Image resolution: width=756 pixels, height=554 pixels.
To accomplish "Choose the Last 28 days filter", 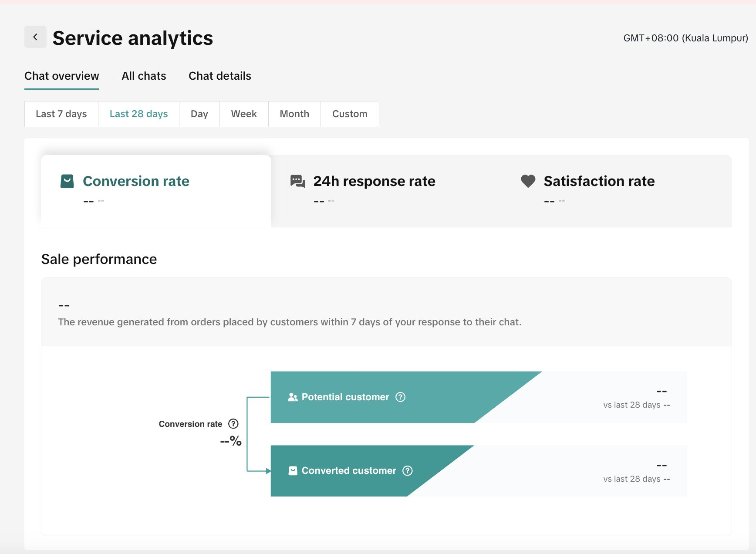I will click(x=138, y=114).
